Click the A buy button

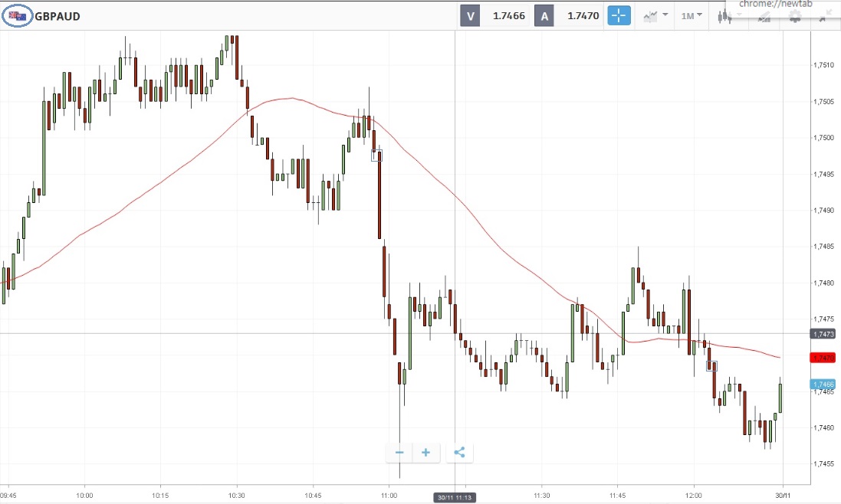tap(544, 15)
